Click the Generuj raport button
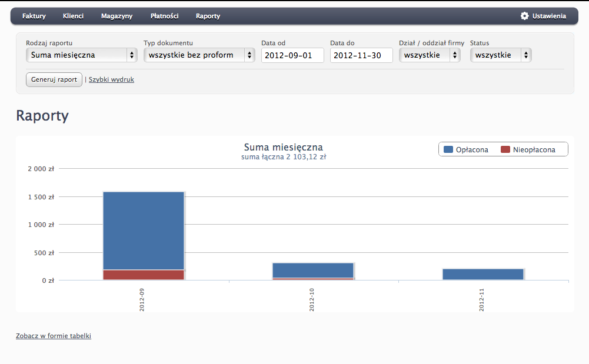 pos(54,79)
